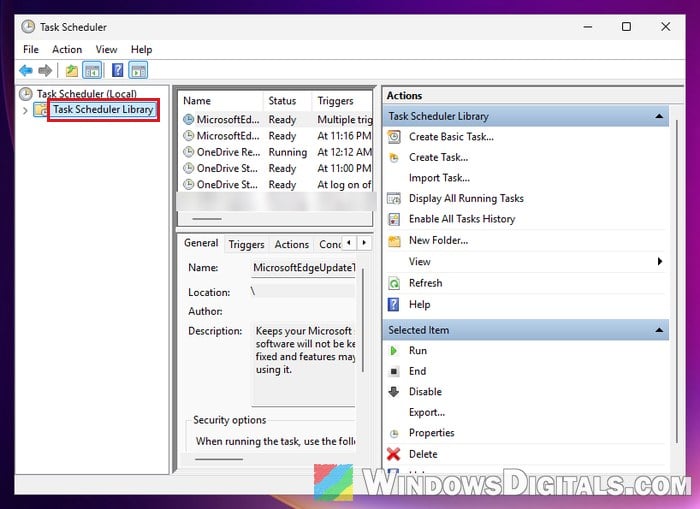Screen dimensions: 700x509
Task: Maximize the Task Scheduler window
Action: click(626, 27)
